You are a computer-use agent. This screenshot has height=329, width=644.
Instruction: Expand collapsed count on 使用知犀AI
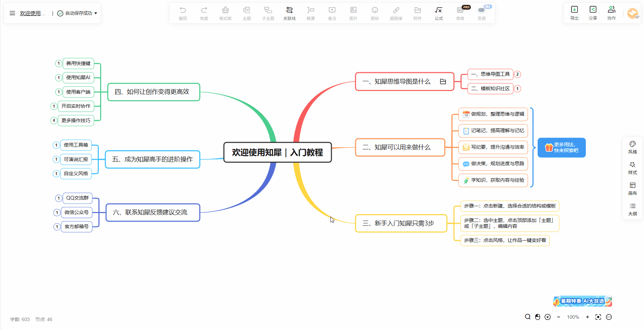coord(59,78)
